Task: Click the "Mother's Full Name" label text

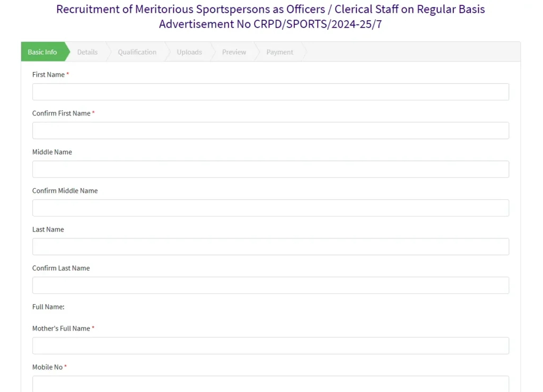Action: pos(61,328)
